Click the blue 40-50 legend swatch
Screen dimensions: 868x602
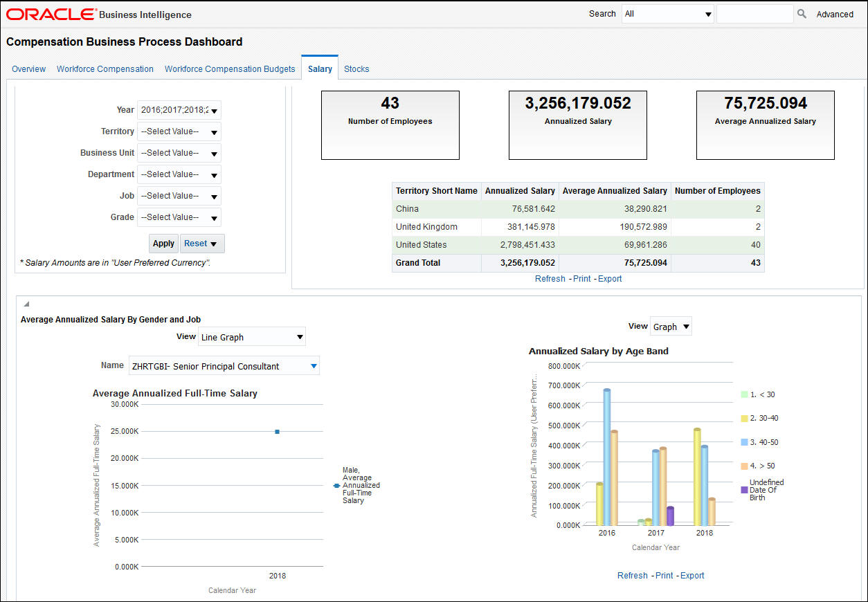(745, 442)
